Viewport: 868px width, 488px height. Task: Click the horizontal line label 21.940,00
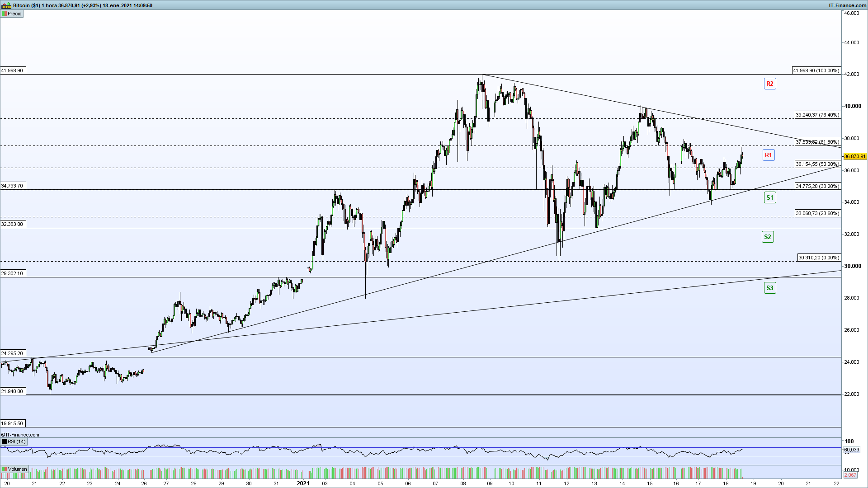pos(12,391)
